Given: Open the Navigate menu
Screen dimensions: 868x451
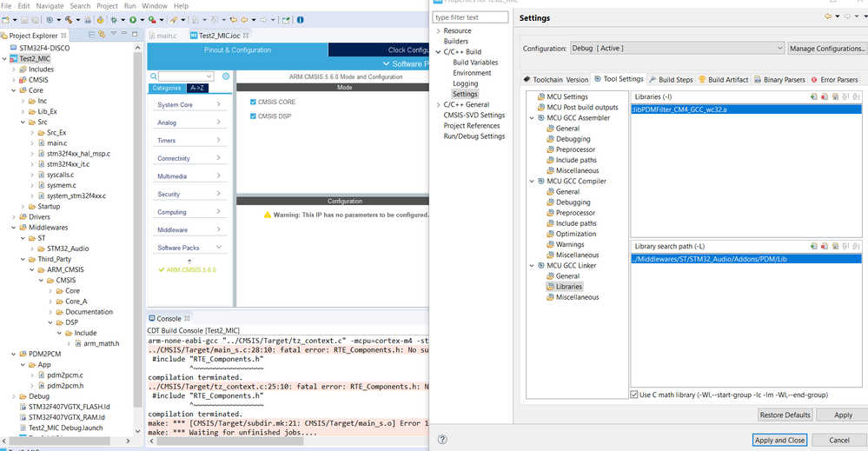Looking at the screenshot, I should coord(50,5).
